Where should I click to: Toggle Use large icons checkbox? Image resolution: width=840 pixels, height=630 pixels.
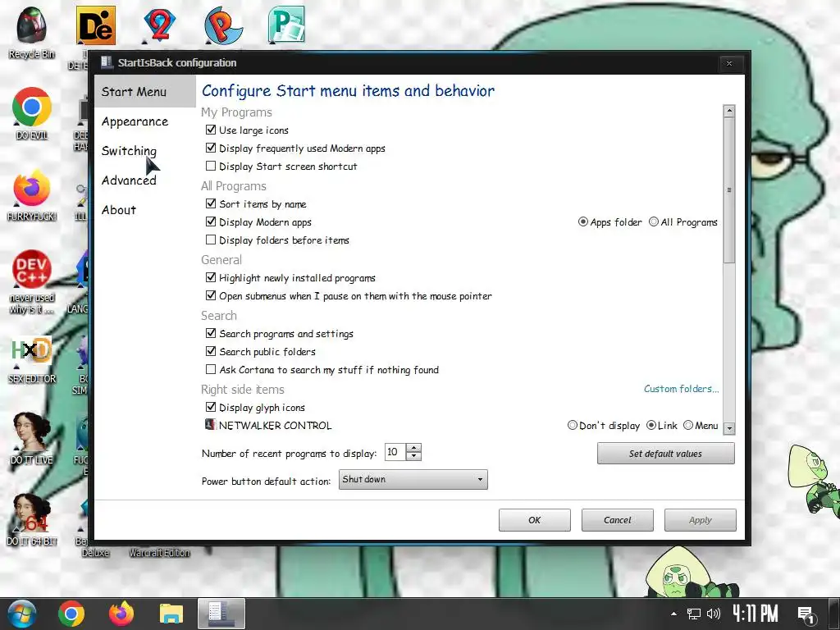click(x=211, y=130)
